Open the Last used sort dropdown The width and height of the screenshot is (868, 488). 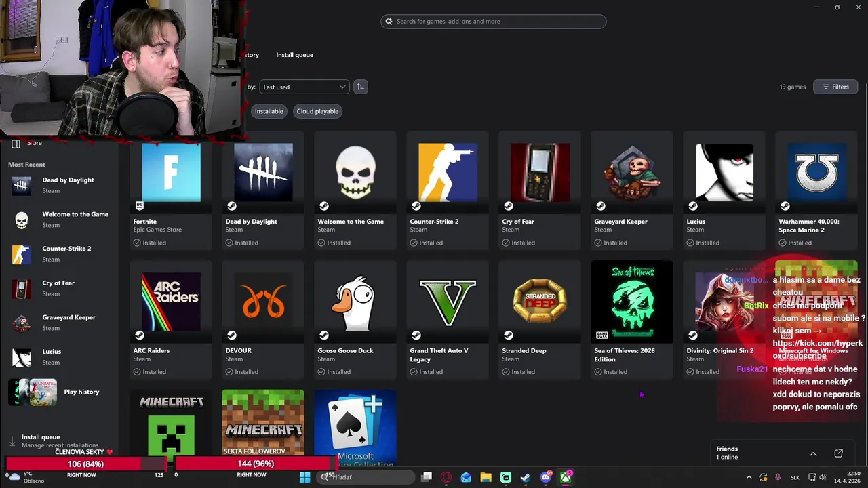click(x=304, y=87)
